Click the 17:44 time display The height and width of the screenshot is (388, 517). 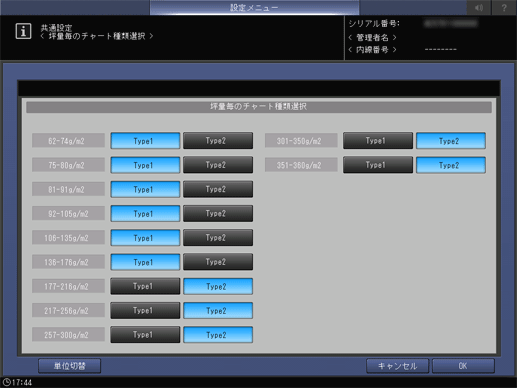point(22,382)
